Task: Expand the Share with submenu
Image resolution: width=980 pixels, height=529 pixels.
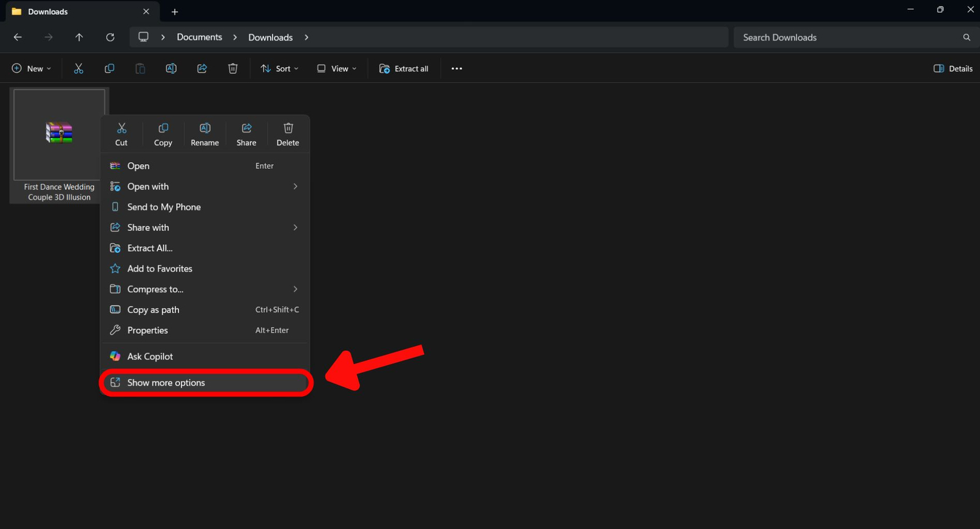Action: coord(205,228)
